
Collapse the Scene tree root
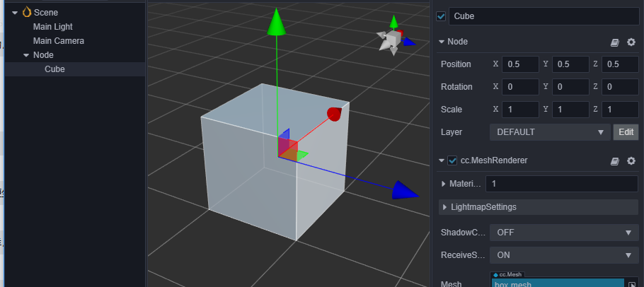coord(15,13)
